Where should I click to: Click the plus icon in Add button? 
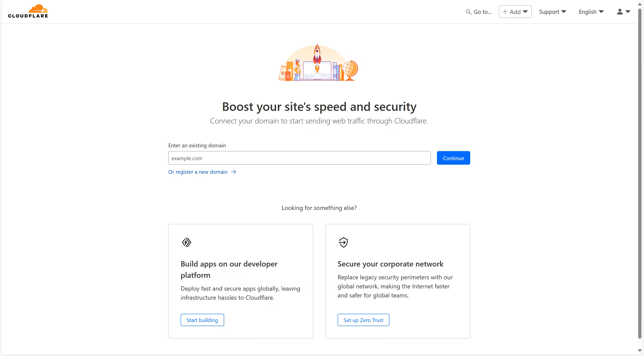(x=505, y=12)
